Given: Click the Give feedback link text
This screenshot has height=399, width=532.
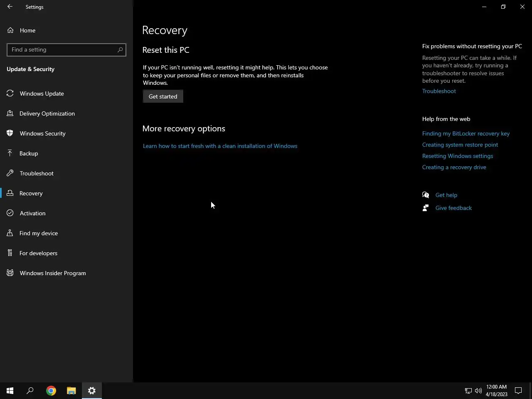Looking at the screenshot, I should [453, 208].
